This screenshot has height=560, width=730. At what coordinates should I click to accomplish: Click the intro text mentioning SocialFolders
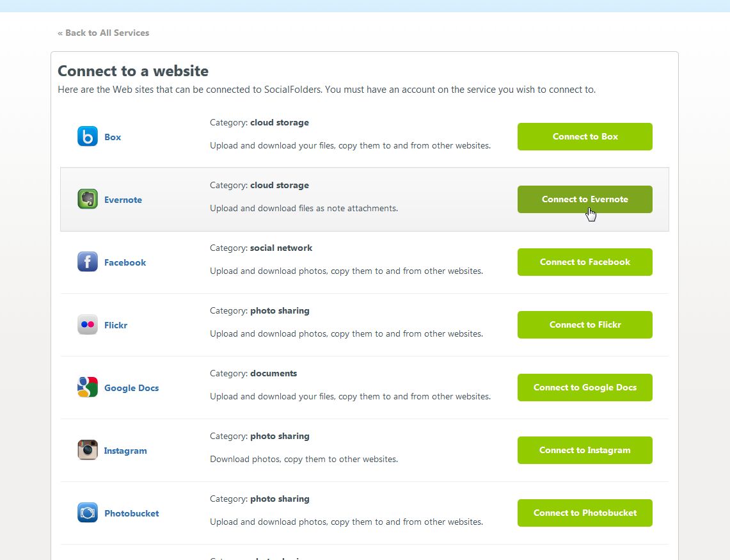pos(327,90)
